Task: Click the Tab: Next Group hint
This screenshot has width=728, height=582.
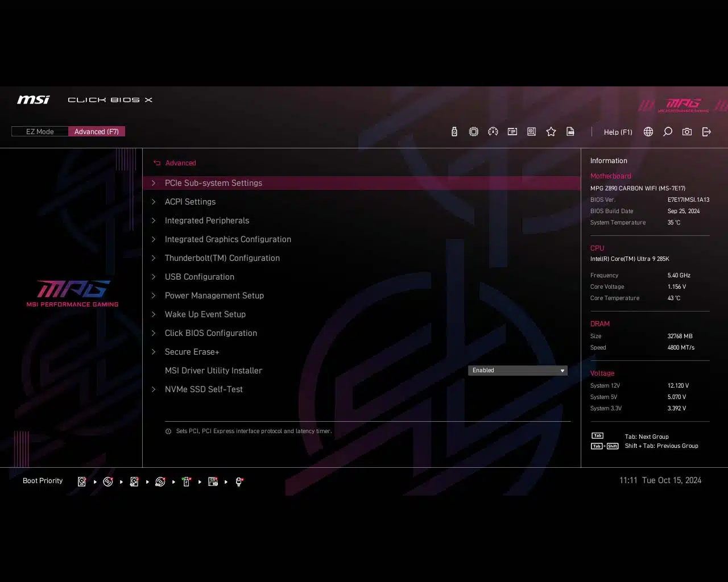Action: 647,437
